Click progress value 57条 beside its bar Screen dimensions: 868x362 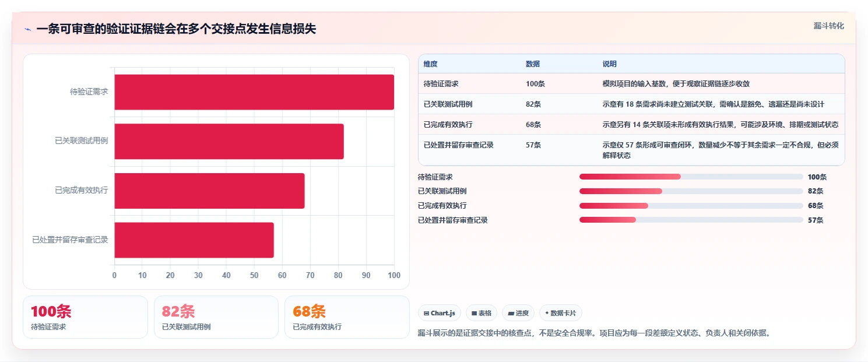click(x=816, y=220)
